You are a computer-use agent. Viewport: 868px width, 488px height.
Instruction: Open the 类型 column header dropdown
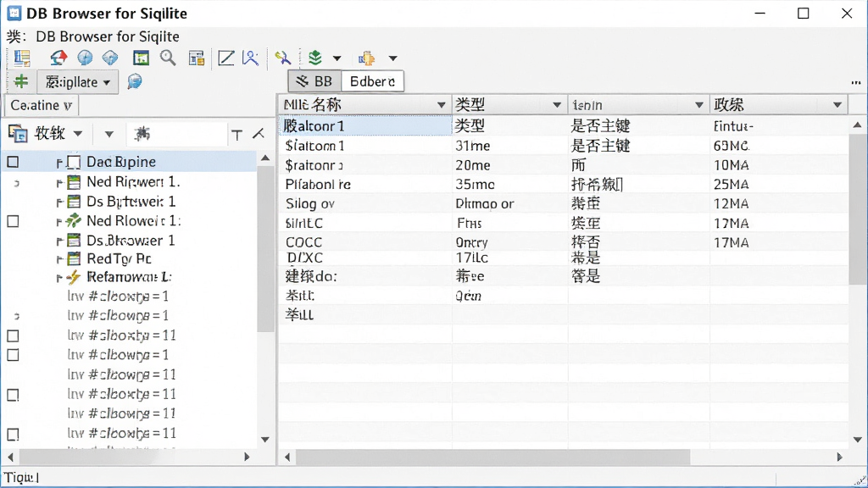[x=557, y=105]
